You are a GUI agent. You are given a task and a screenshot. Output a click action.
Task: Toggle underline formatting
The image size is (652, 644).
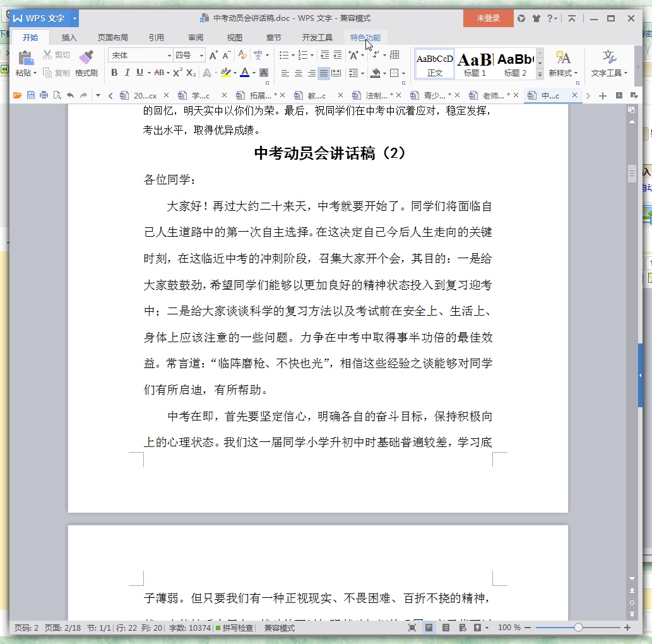[139, 72]
